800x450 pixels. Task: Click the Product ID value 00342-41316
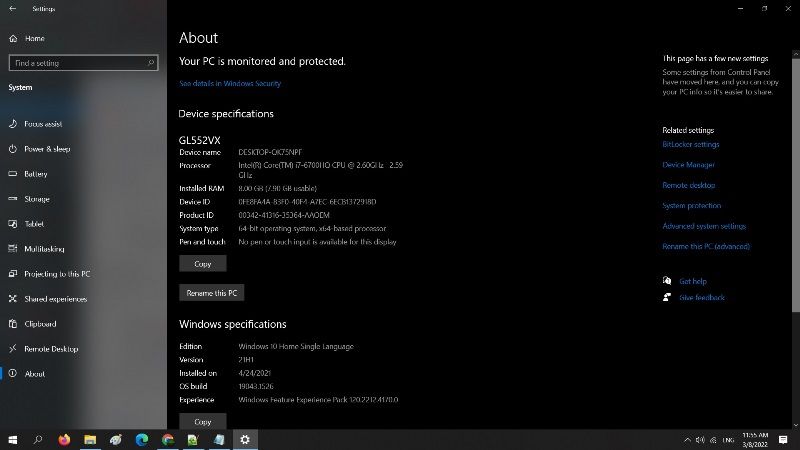coord(284,215)
